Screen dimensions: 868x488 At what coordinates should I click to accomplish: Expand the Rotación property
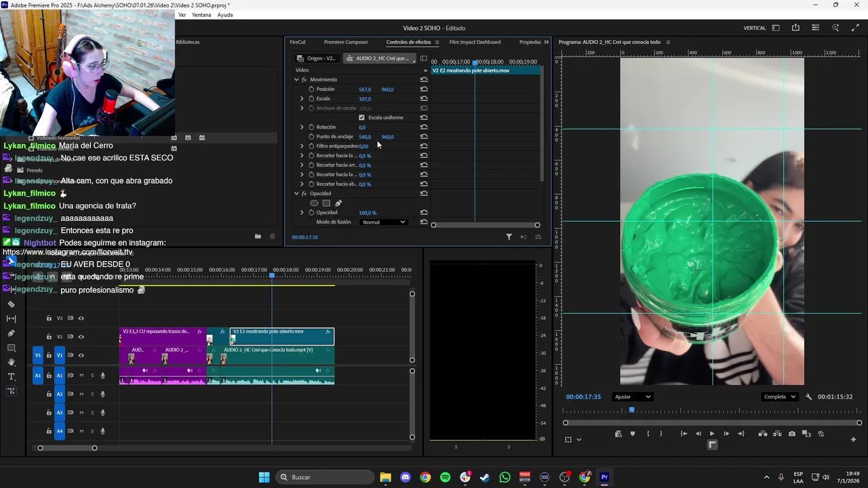(x=302, y=127)
